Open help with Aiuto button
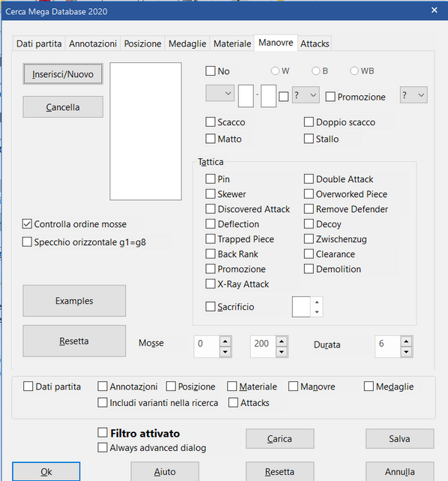This screenshot has width=448, height=481. click(x=165, y=471)
